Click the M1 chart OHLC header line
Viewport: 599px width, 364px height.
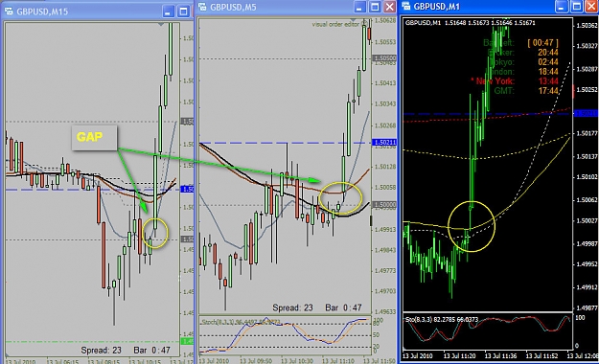[471, 23]
